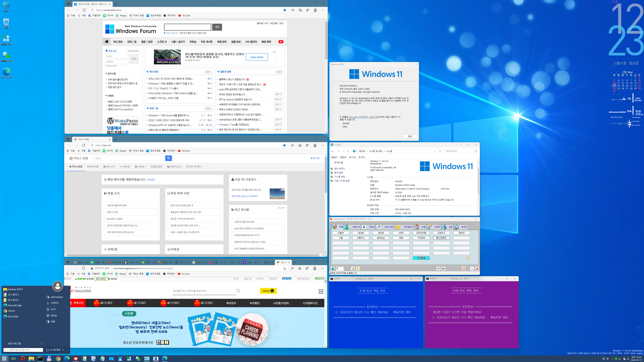The width and height of the screenshot is (644, 362).
Task: Open address bar history dropdown in 시스템 window
Action: (x=435, y=151)
